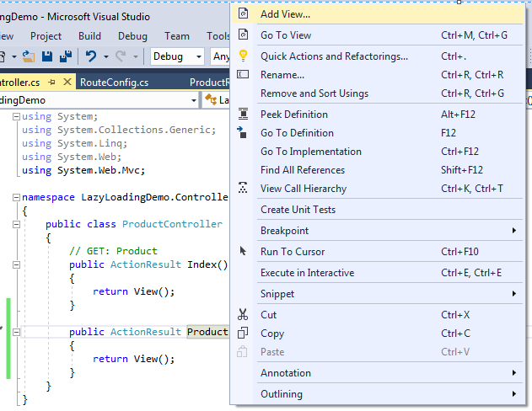Select Copy from context menu
532x411 pixels.
point(377,333)
